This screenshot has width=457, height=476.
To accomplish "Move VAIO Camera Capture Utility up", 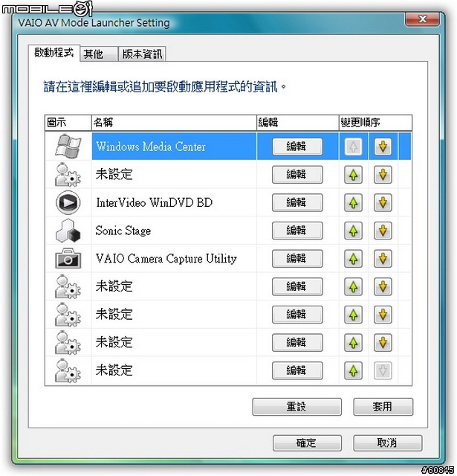I will click(x=353, y=259).
